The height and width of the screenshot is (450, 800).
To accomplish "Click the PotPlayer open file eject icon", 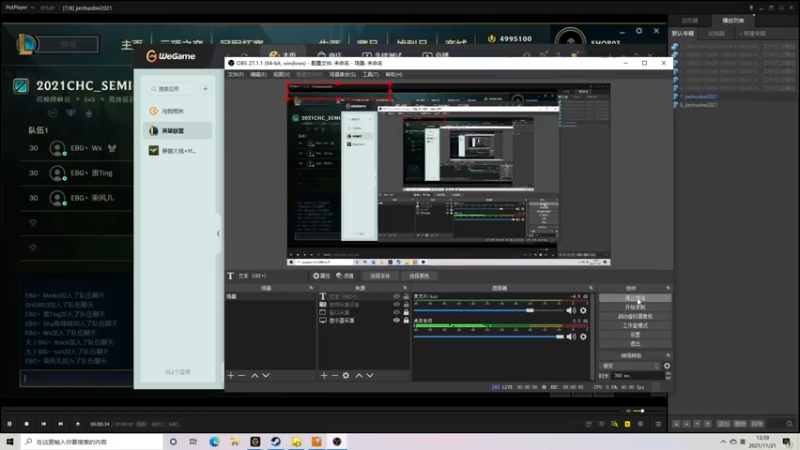I will (x=78, y=424).
